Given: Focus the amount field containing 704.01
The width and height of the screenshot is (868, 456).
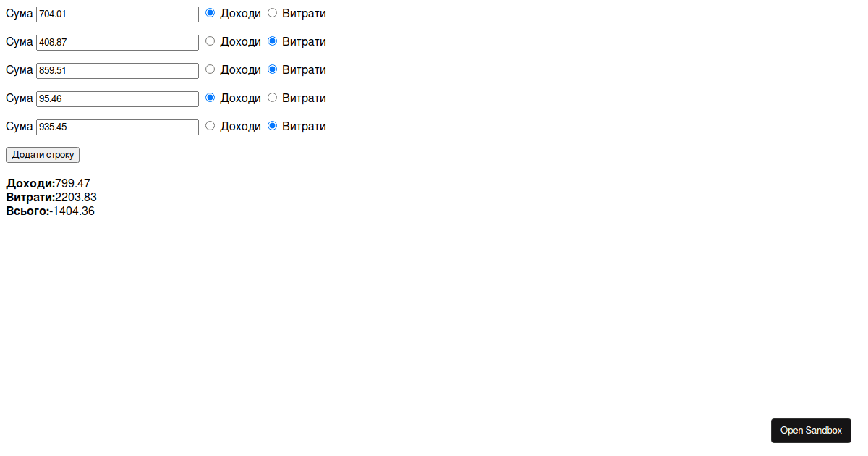Looking at the screenshot, I should coord(117,14).
